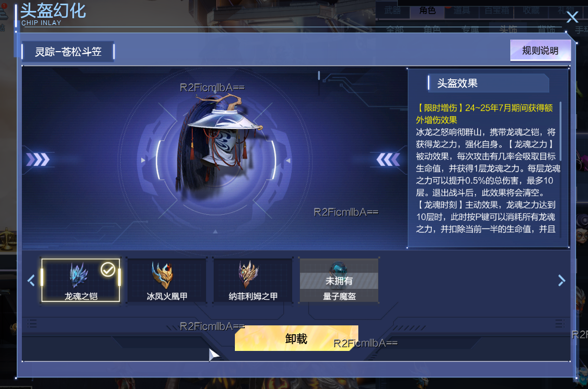Click the 头盔效果 description scrollbar

(x=560, y=131)
